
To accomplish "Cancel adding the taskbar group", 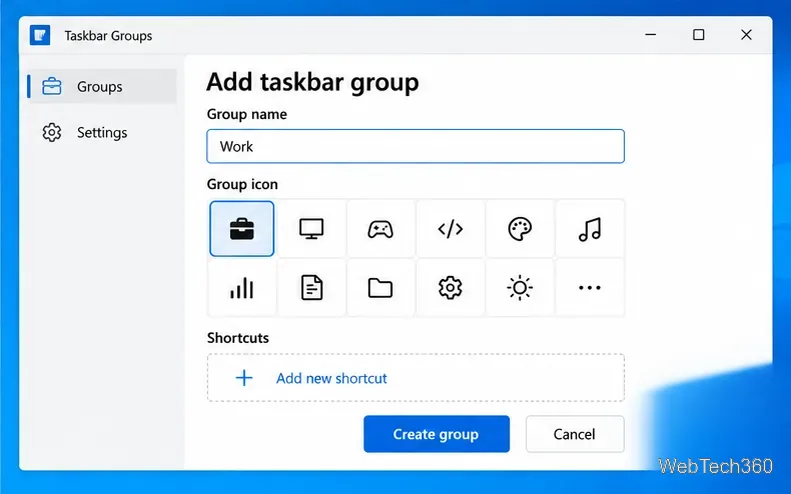I will [x=575, y=434].
